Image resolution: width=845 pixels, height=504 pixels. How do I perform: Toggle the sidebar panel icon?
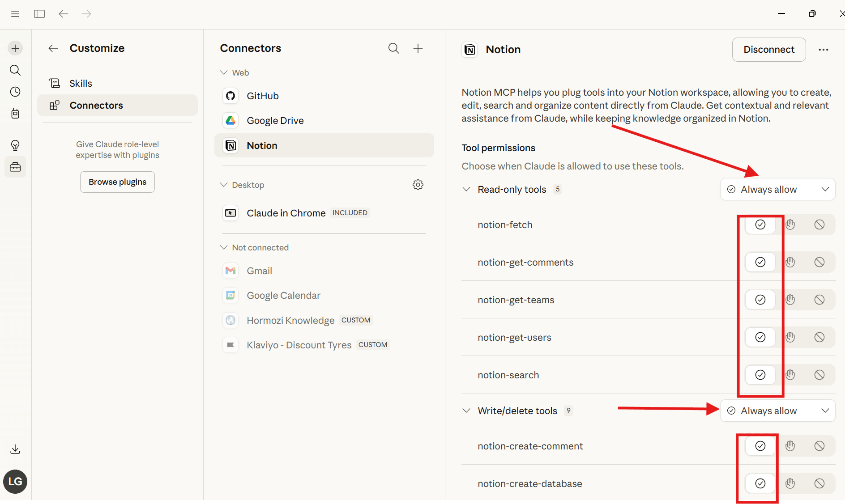tap(39, 14)
